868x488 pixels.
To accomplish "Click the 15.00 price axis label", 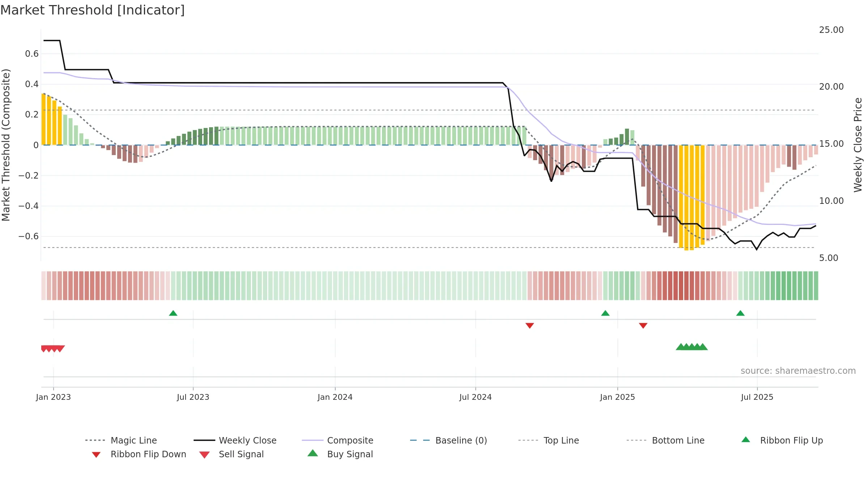I will 831,144.
